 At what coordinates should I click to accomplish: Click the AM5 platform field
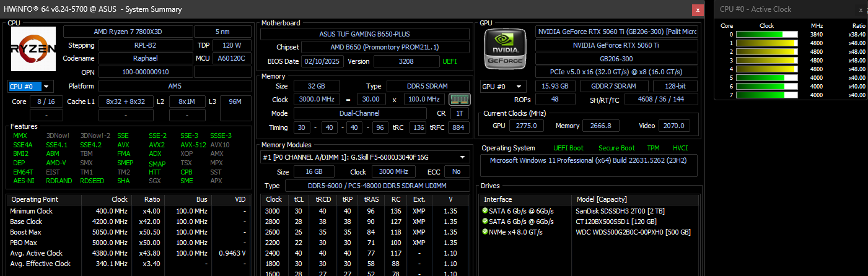coord(175,86)
